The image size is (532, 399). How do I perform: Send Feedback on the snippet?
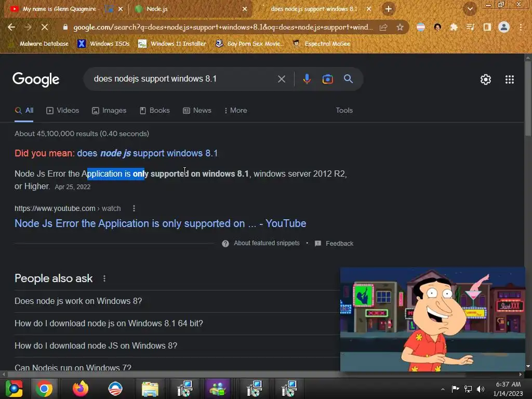point(334,243)
